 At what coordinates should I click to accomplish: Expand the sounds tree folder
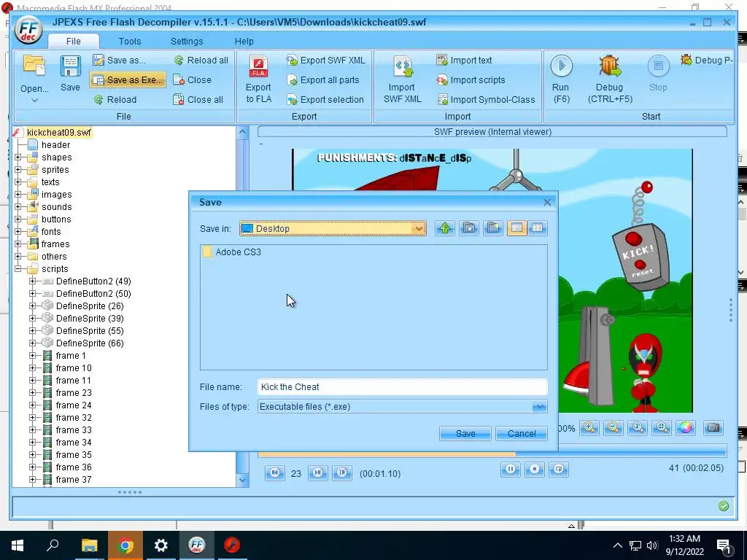(18, 206)
